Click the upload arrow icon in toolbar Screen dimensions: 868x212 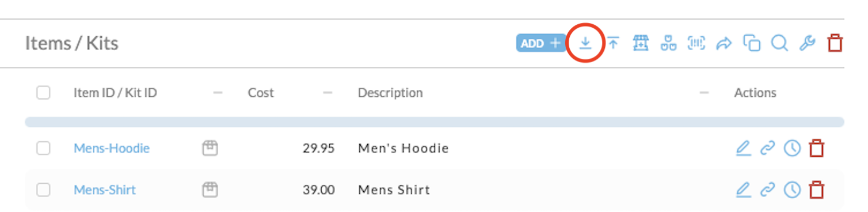(614, 43)
